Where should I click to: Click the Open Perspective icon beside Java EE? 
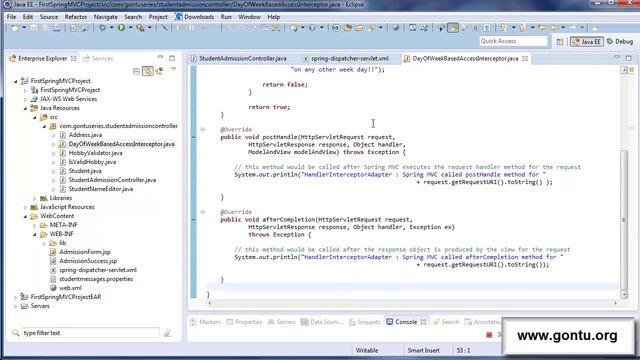560,42
